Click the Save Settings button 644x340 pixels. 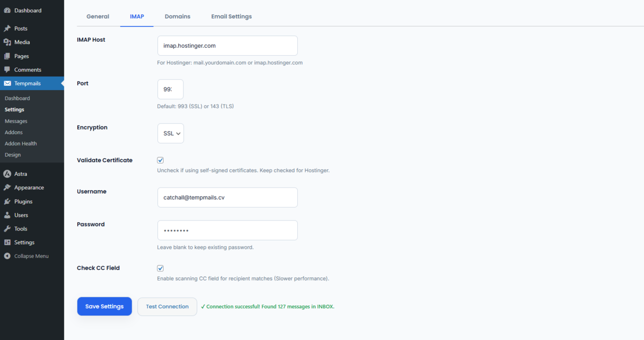(104, 306)
